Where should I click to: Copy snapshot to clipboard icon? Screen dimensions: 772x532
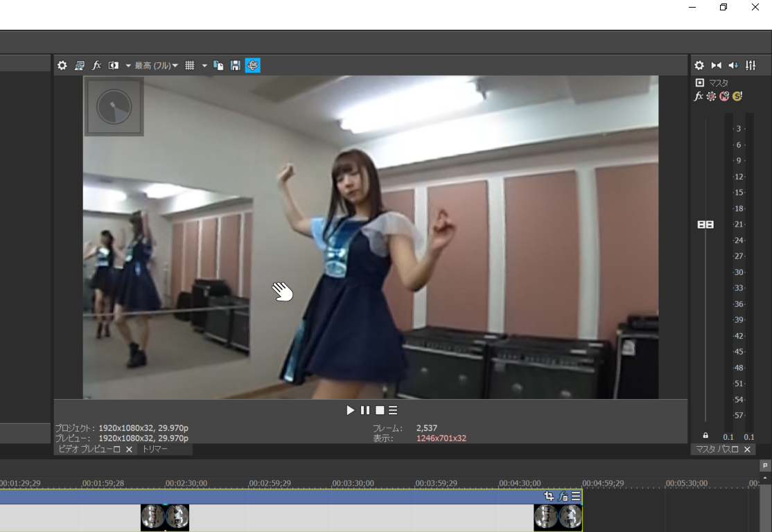(218, 65)
